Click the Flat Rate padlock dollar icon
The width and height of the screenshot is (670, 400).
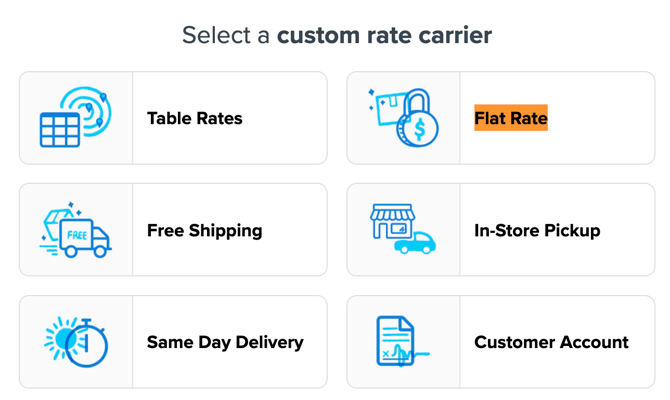point(402,118)
